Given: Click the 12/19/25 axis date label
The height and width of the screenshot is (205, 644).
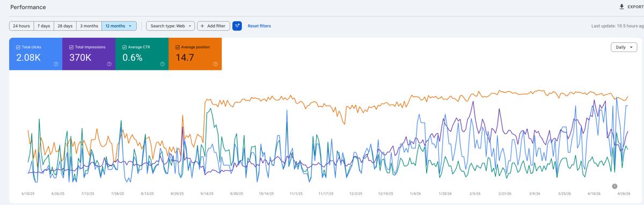Looking at the screenshot, I should click(385, 193).
